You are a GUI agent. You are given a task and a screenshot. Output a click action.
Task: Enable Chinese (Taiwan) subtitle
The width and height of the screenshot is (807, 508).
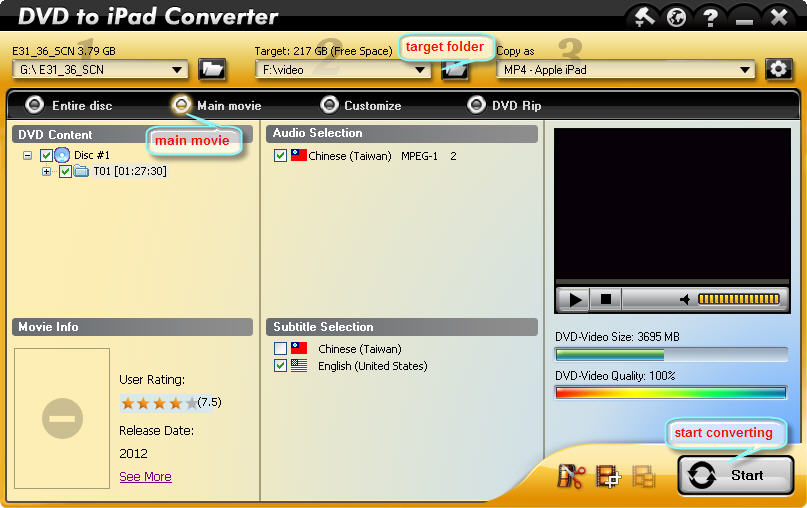coord(280,349)
